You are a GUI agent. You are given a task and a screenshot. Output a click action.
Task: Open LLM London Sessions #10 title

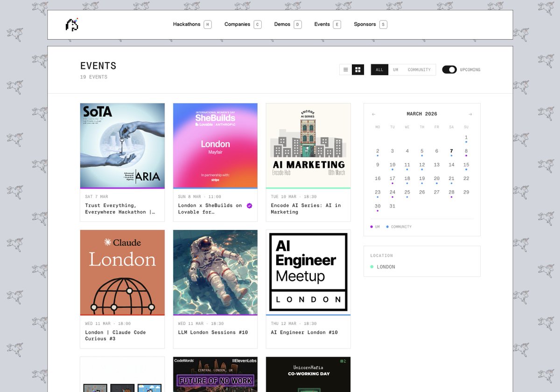[x=213, y=332]
